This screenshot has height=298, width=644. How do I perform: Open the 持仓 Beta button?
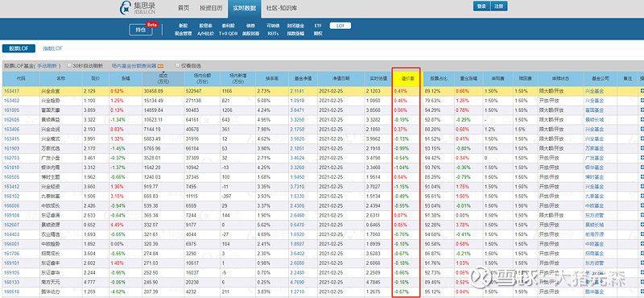click(141, 30)
